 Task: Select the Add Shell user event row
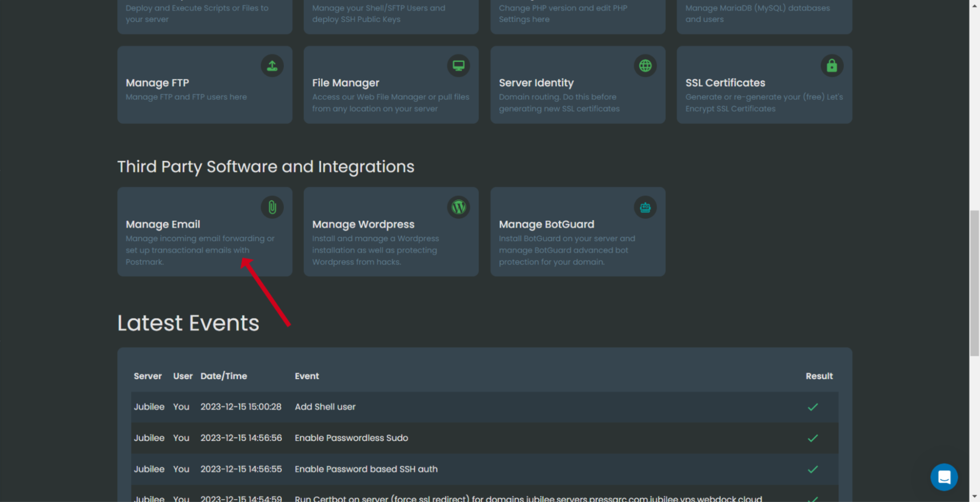point(325,407)
